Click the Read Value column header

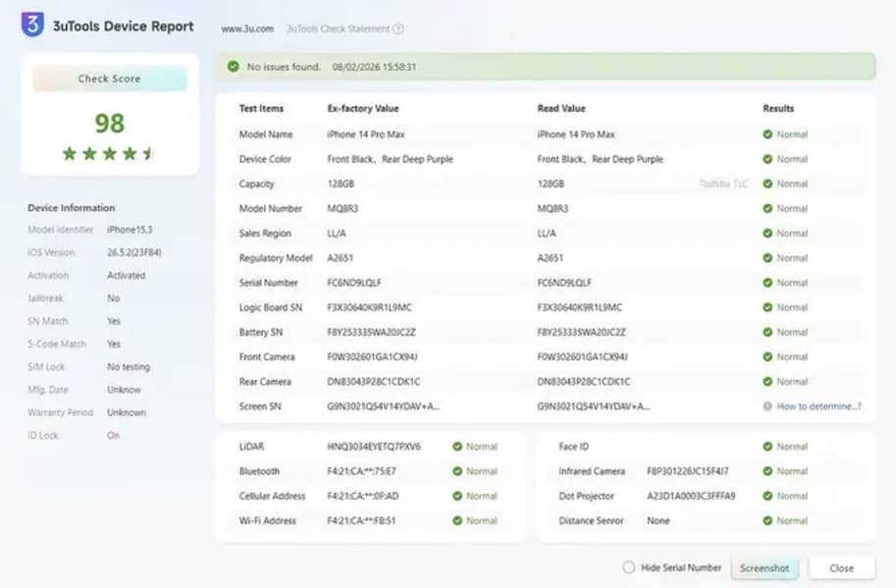click(561, 108)
